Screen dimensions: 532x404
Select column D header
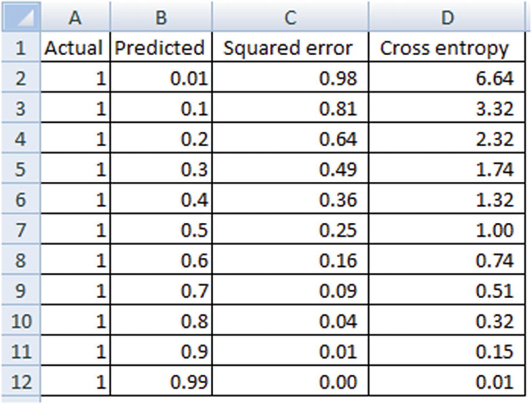pyautogui.click(x=447, y=18)
